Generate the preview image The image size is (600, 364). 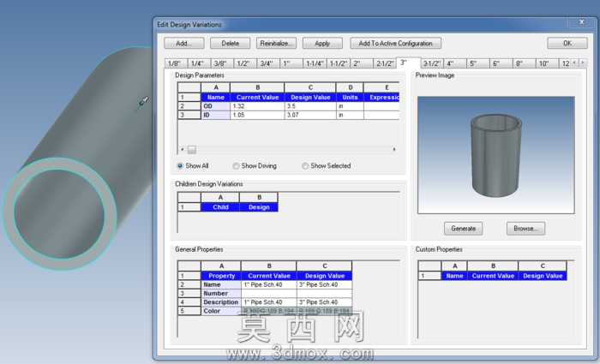coord(463,229)
